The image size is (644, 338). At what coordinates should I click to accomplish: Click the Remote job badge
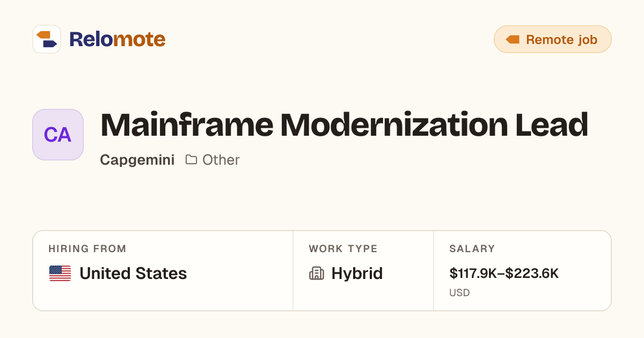pos(552,39)
